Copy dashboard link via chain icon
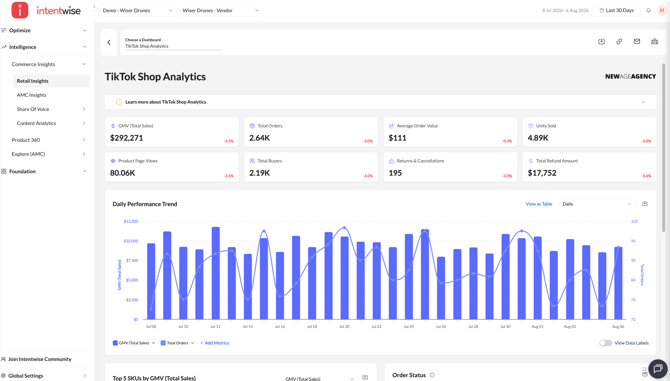The width and height of the screenshot is (670, 381). [x=619, y=41]
